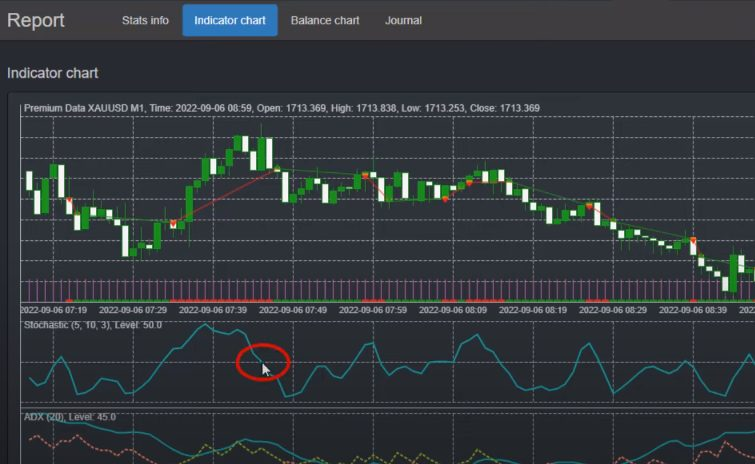Open the Journal tab
755x464 pixels.
403,20
